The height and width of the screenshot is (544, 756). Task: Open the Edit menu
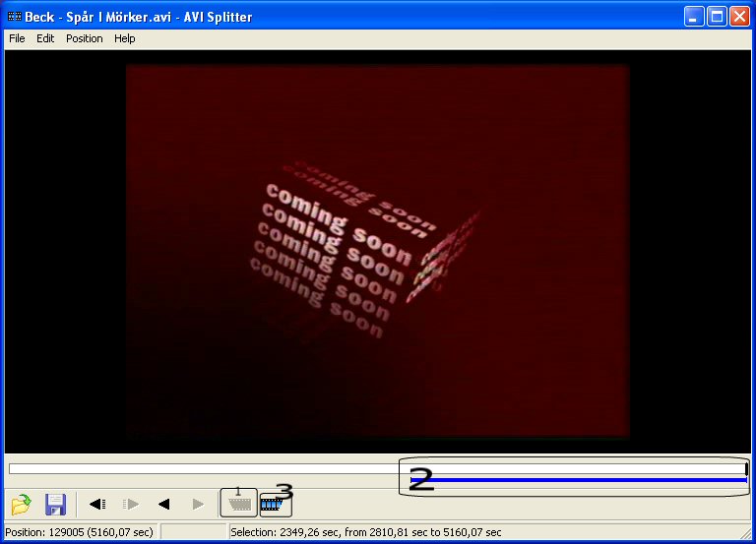coord(45,38)
